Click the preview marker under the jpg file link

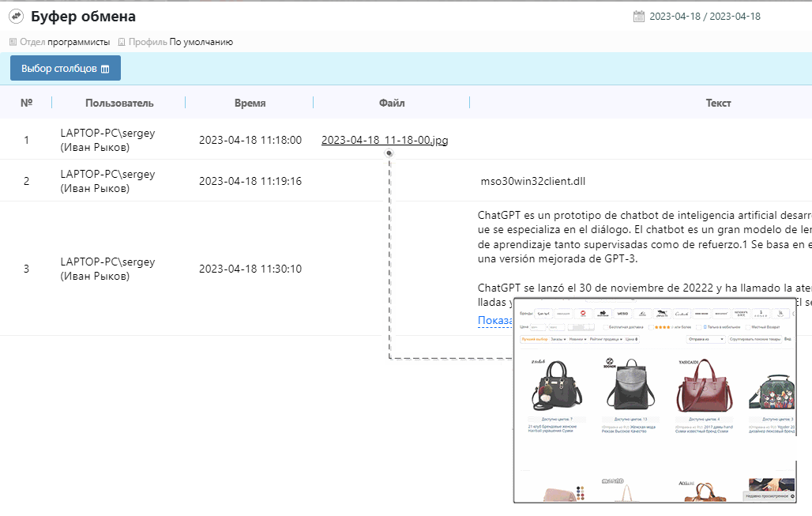point(389,154)
